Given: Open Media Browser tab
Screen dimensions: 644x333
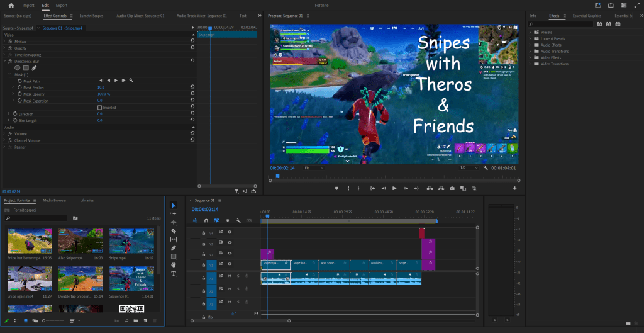Looking at the screenshot, I should [x=55, y=201].
